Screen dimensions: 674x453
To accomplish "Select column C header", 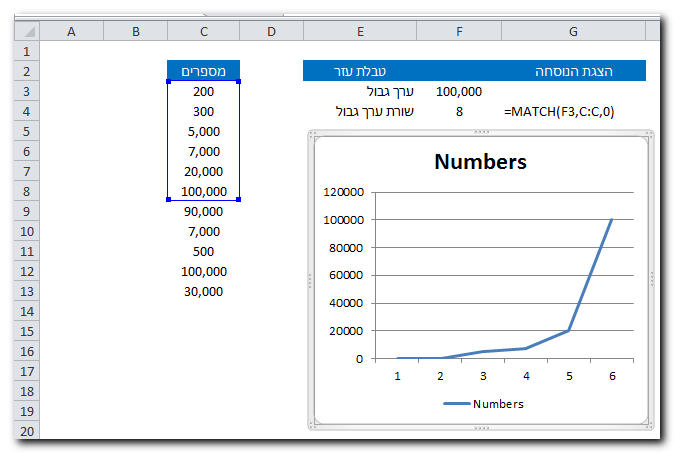I will tap(203, 32).
